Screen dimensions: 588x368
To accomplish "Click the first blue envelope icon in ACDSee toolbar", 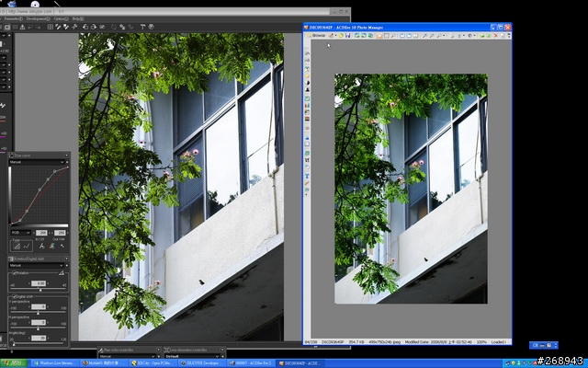I will pos(402,36).
